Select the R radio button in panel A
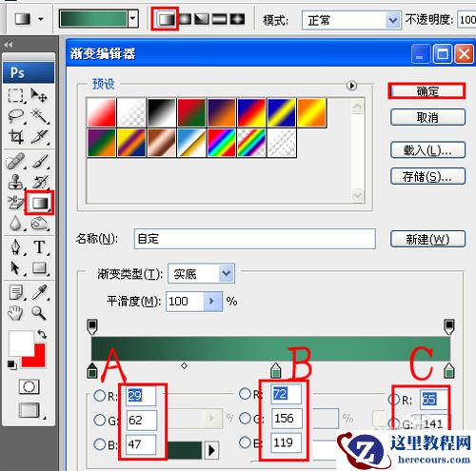The height and width of the screenshot is (471, 476). point(100,396)
